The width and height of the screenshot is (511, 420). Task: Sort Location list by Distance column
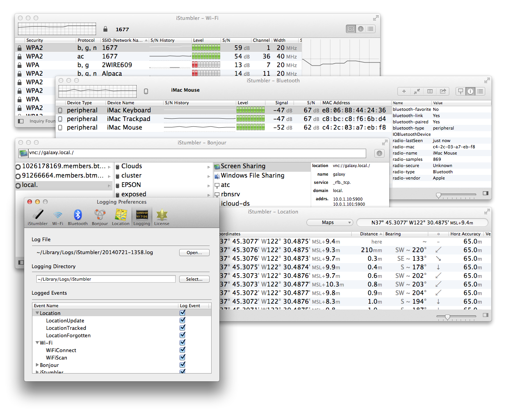[x=367, y=234]
